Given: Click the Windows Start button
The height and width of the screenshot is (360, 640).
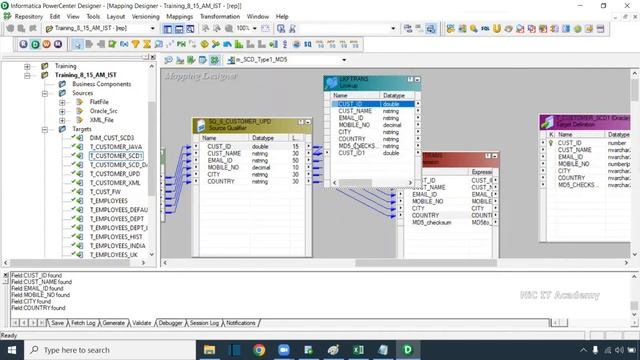Looking at the screenshot, I should tap(12, 350).
